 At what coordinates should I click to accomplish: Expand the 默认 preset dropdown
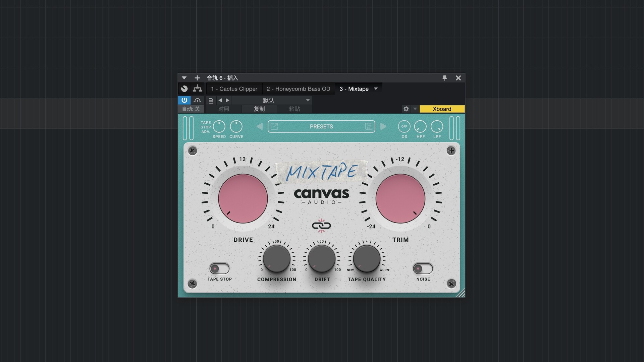click(x=308, y=100)
